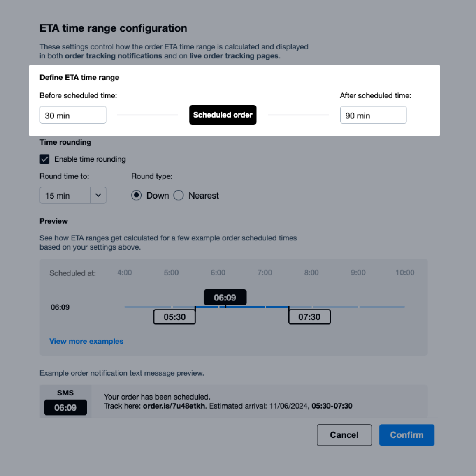Screen dimensions: 476x476
Task: Click the 07:30 range end marker
Action: [x=309, y=317]
